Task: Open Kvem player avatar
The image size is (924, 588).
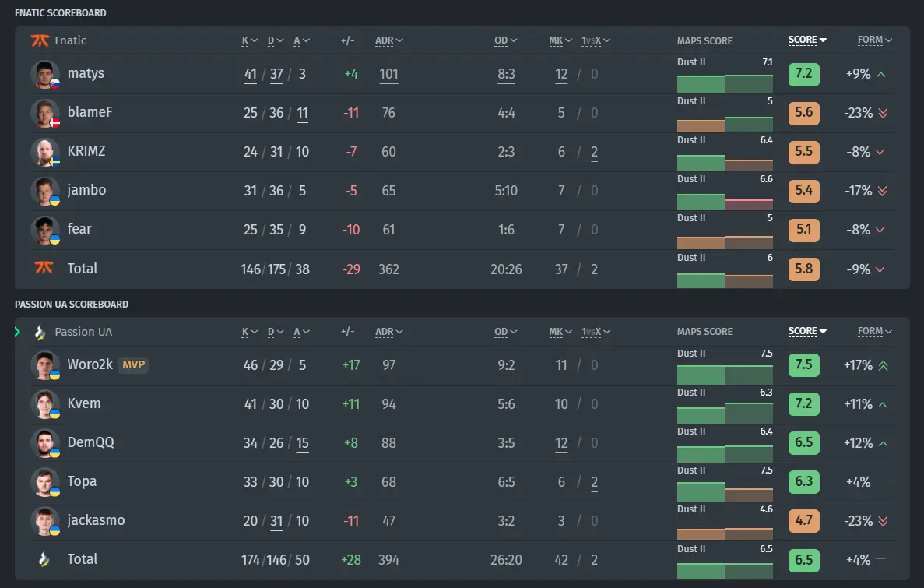Action: [45, 404]
